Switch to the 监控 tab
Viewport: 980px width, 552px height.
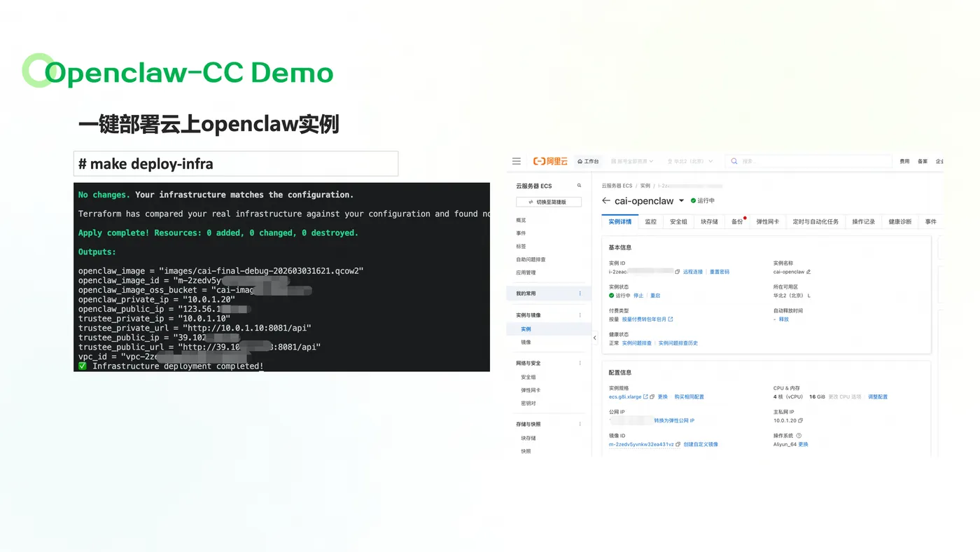pyautogui.click(x=651, y=221)
